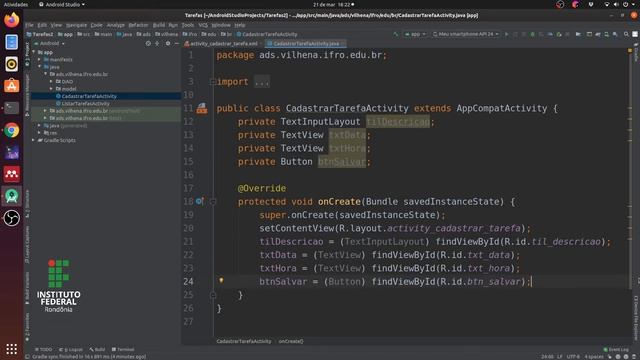Open the Refactor menu

pyautogui.click(x=138, y=25)
